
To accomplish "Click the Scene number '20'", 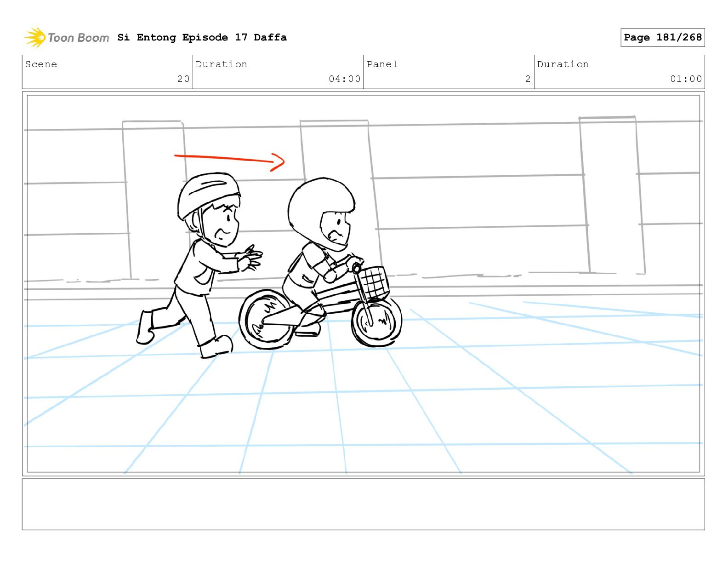I will [183, 79].
